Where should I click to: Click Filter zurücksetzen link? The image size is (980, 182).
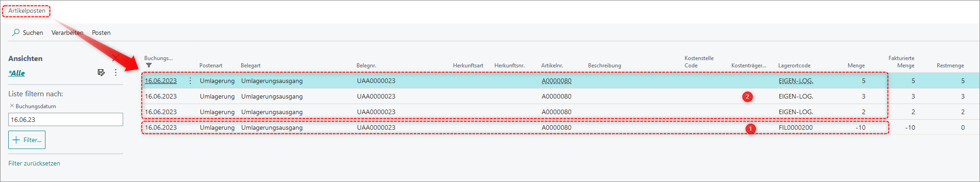[x=34, y=163]
